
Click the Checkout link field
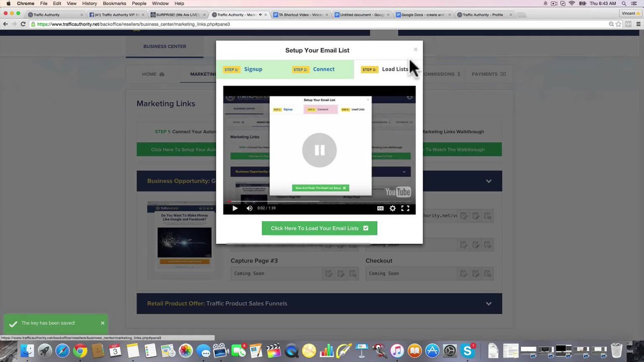pos(411,274)
